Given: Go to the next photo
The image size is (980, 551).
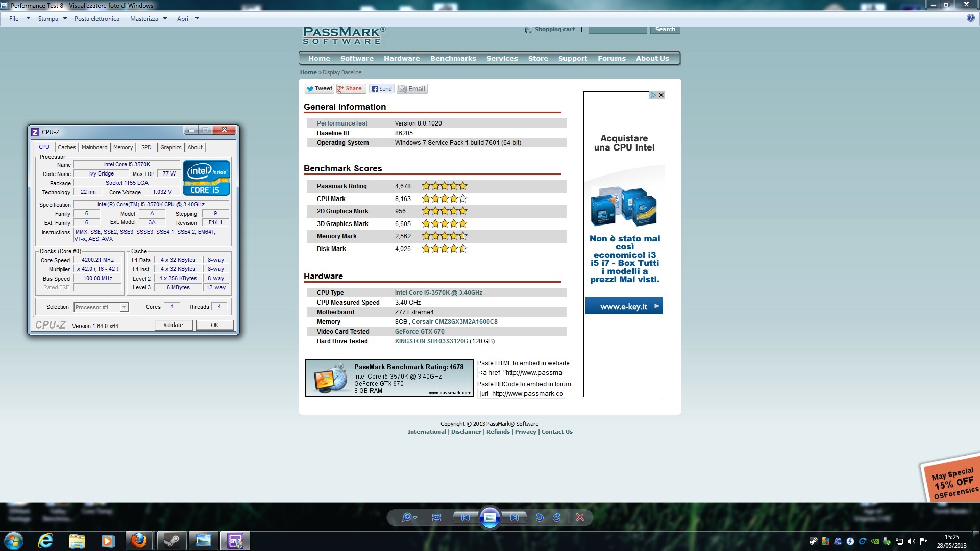Looking at the screenshot, I should [514, 517].
